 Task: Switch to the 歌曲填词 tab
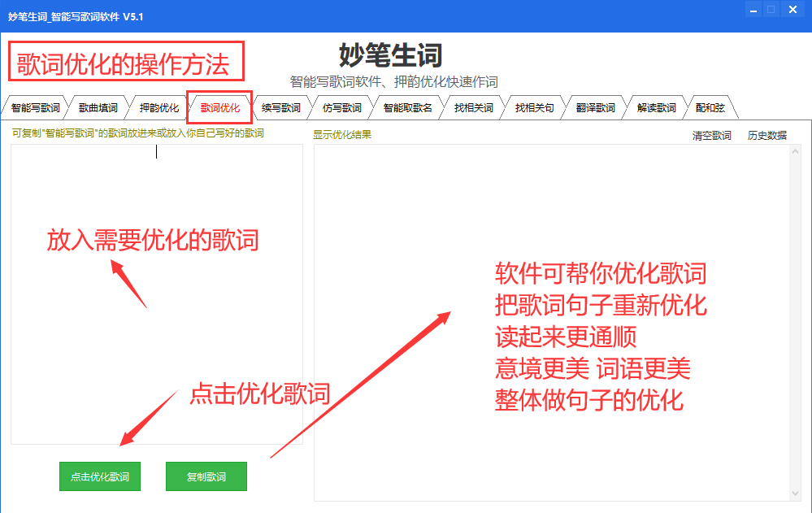point(98,108)
